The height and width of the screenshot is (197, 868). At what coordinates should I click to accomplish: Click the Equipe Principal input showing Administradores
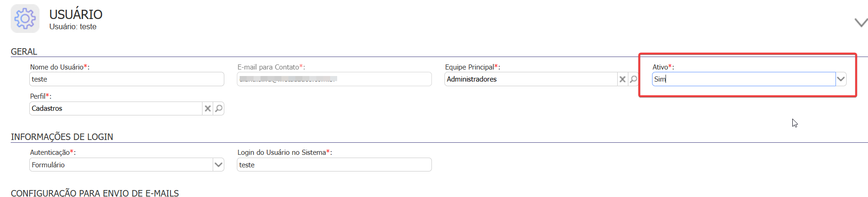[x=530, y=79]
